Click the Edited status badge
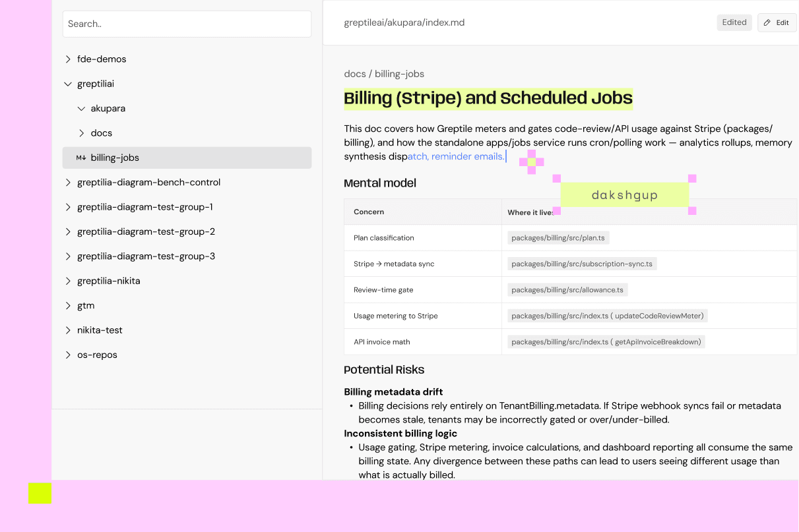799x532 pixels. (734, 22)
